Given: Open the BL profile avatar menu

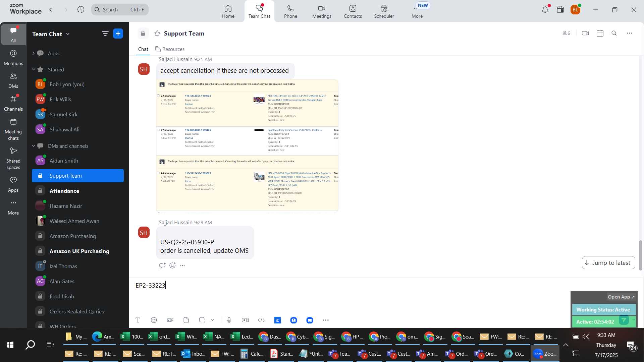Looking at the screenshot, I should (576, 10).
